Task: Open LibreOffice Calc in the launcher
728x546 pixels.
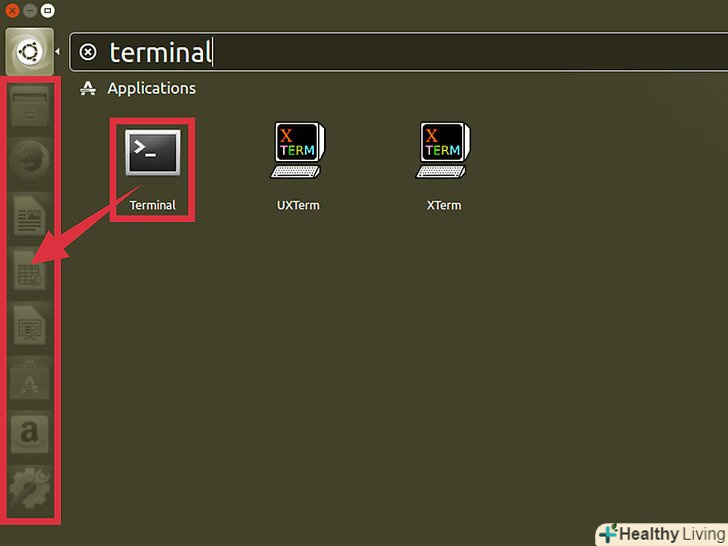Action: [30, 270]
